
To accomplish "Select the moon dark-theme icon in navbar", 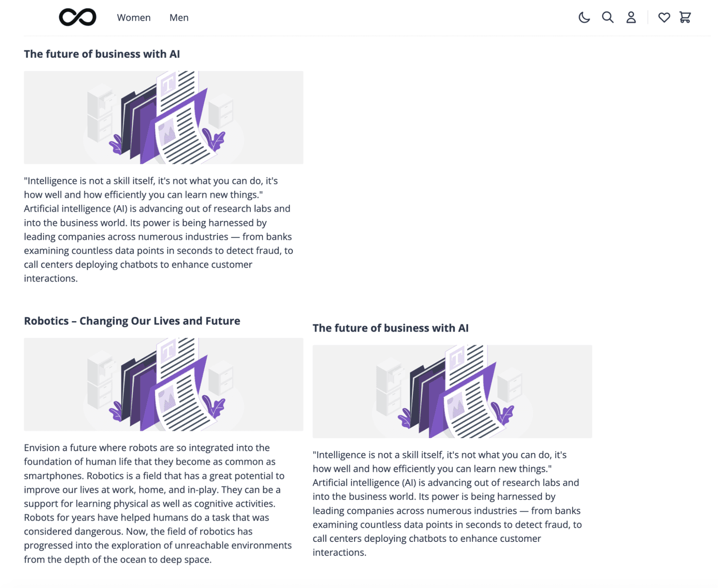I will click(584, 17).
